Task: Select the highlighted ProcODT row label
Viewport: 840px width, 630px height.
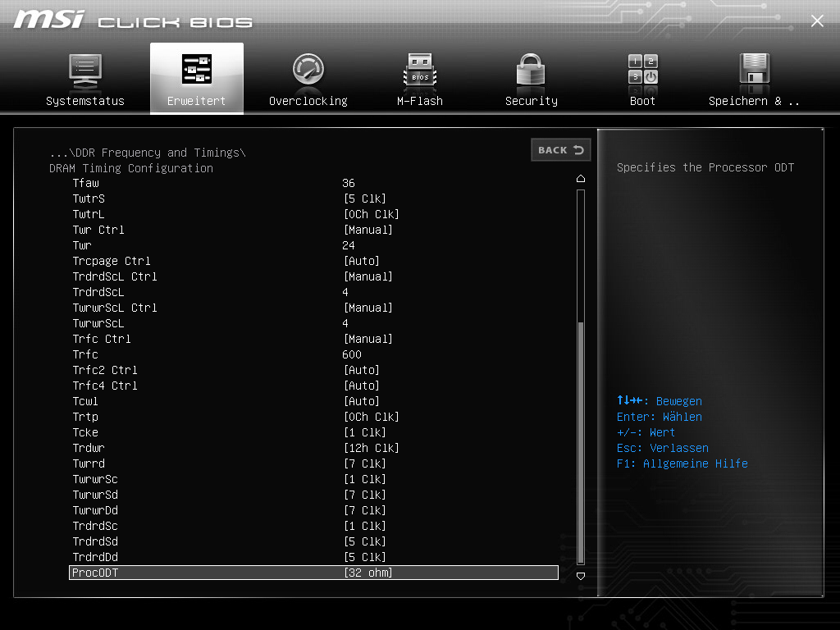Action: pyautogui.click(x=95, y=573)
